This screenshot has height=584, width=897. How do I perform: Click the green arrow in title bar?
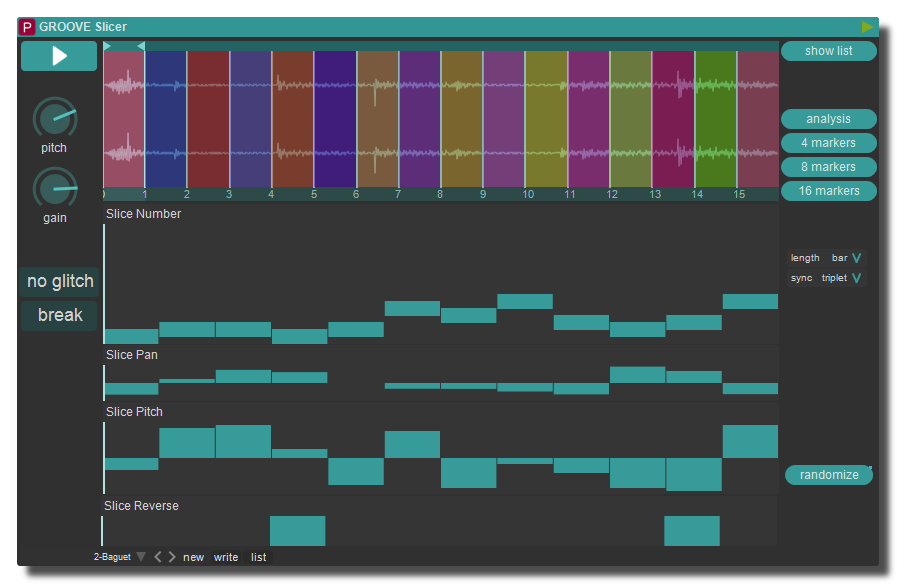tap(867, 27)
